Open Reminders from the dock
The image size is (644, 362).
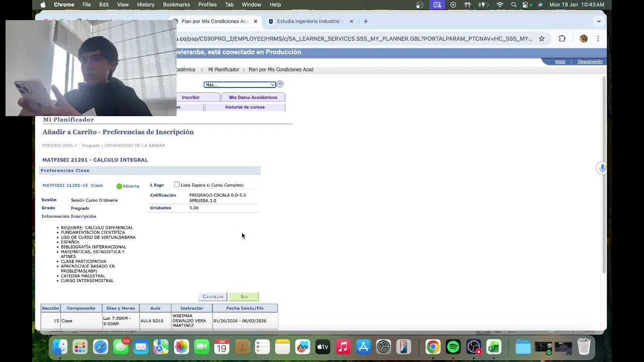262,347
